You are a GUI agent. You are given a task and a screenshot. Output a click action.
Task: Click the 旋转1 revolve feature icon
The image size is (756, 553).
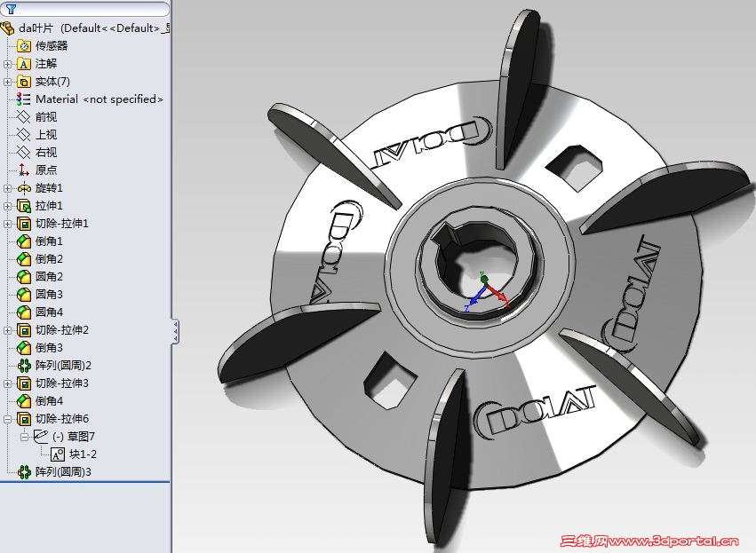pyautogui.click(x=24, y=188)
